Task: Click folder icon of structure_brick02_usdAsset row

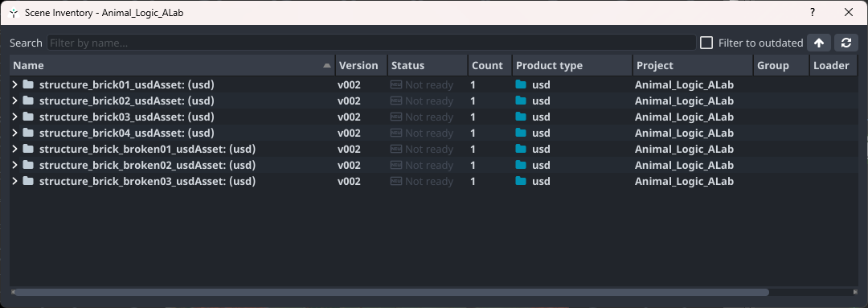Action: (x=28, y=101)
